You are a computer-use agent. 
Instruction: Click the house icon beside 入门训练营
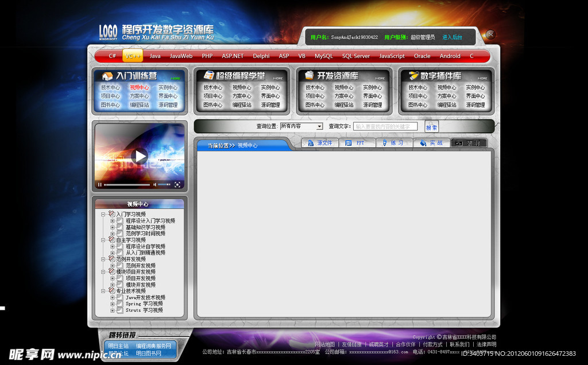click(x=107, y=76)
